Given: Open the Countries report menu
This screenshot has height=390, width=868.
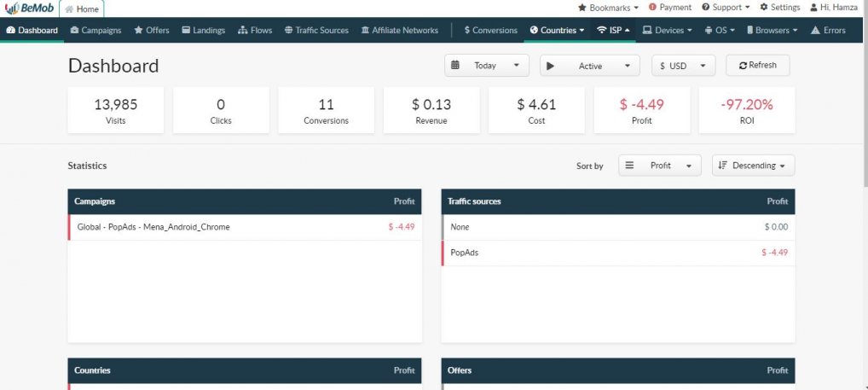Looking at the screenshot, I should tap(557, 31).
